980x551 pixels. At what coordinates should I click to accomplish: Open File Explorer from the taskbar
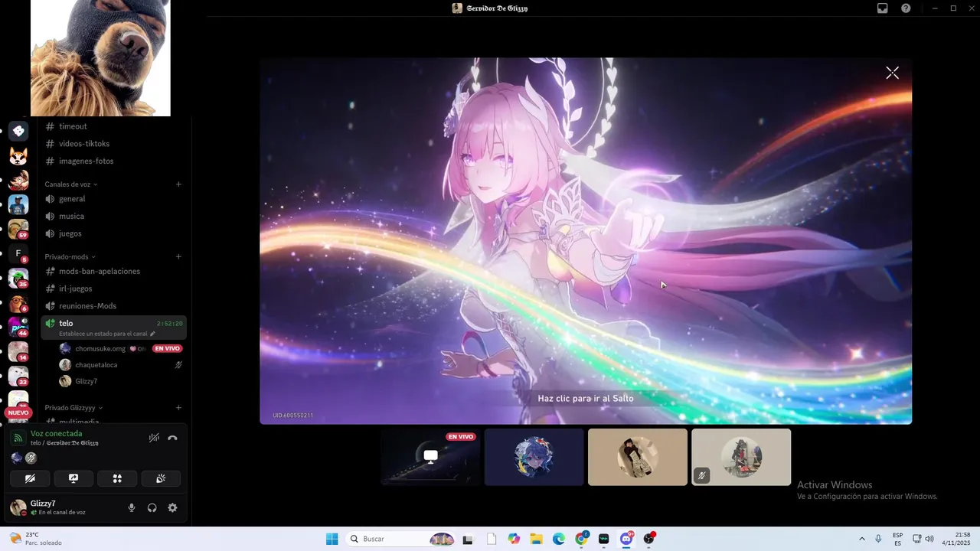[536, 539]
